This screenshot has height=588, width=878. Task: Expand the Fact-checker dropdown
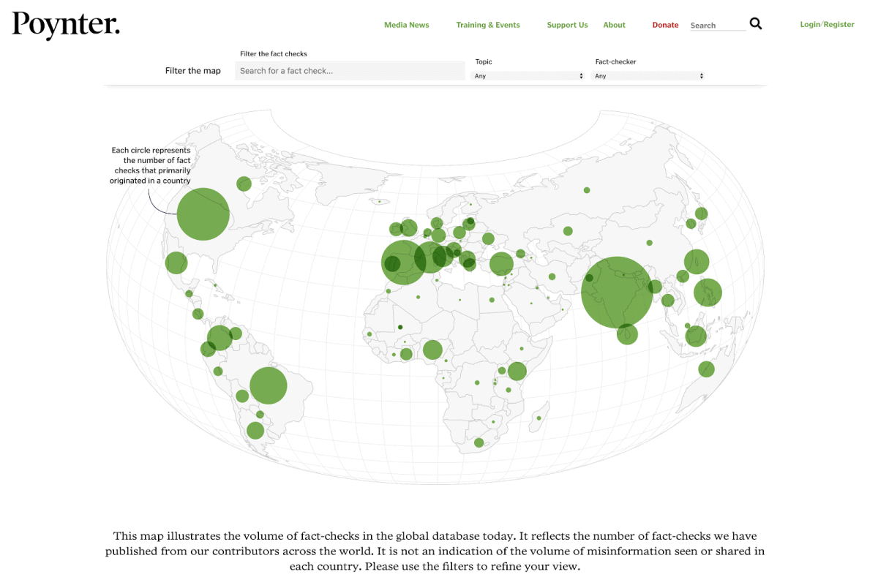tap(648, 76)
